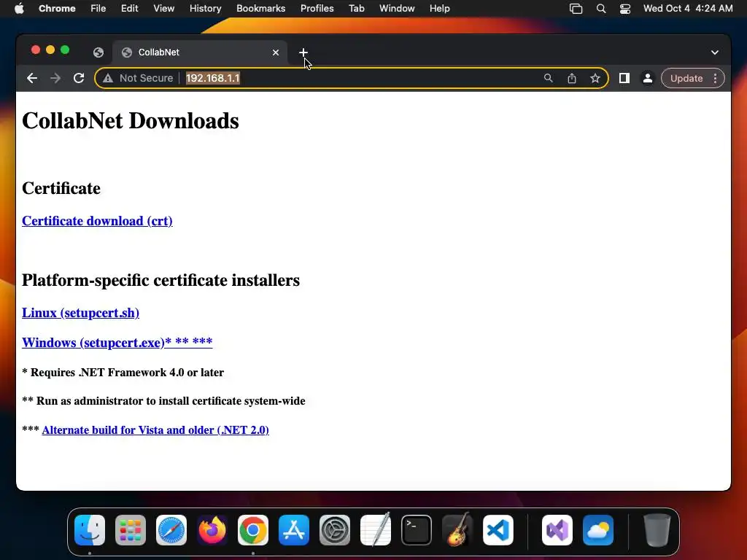Open the Apple menu
The width and height of the screenshot is (747, 560).
[x=19, y=9]
